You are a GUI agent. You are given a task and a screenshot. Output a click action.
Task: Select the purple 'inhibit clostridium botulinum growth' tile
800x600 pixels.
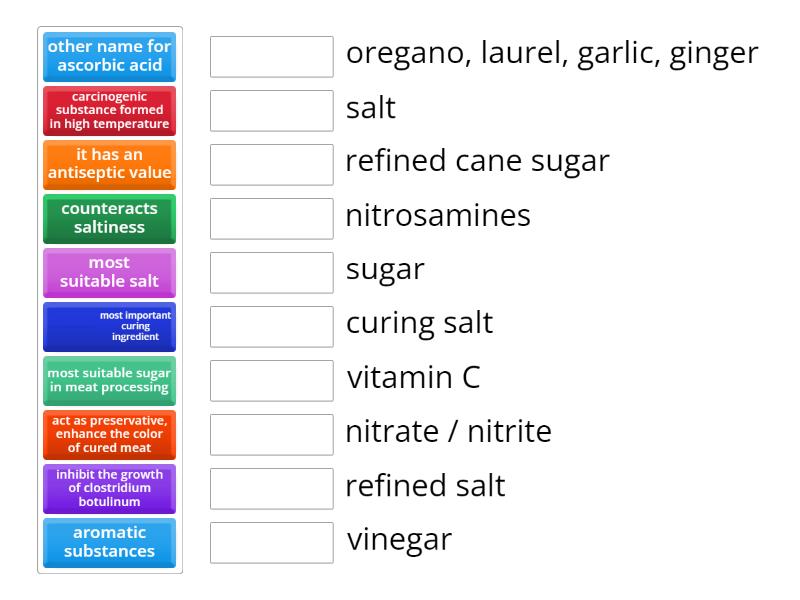pyautogui.click(x=109, y=489)
